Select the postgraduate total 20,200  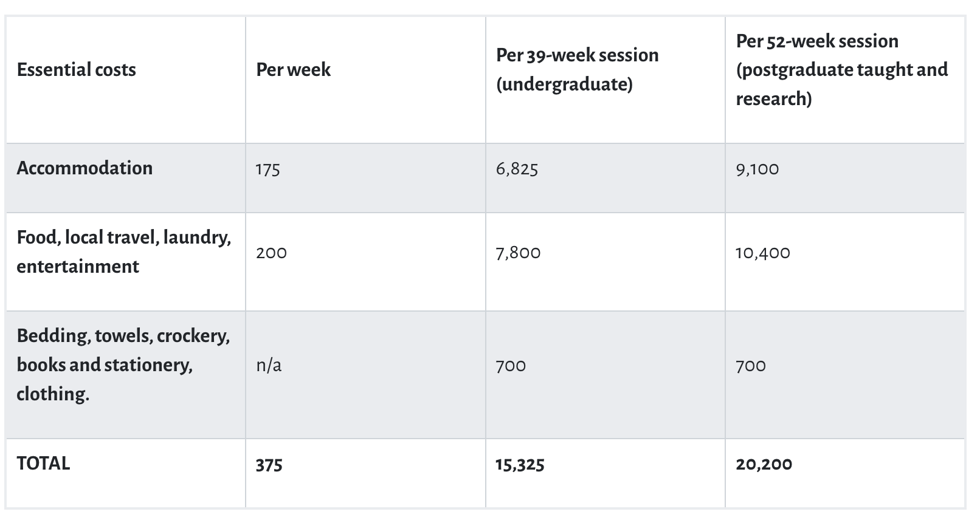point(764,465)
